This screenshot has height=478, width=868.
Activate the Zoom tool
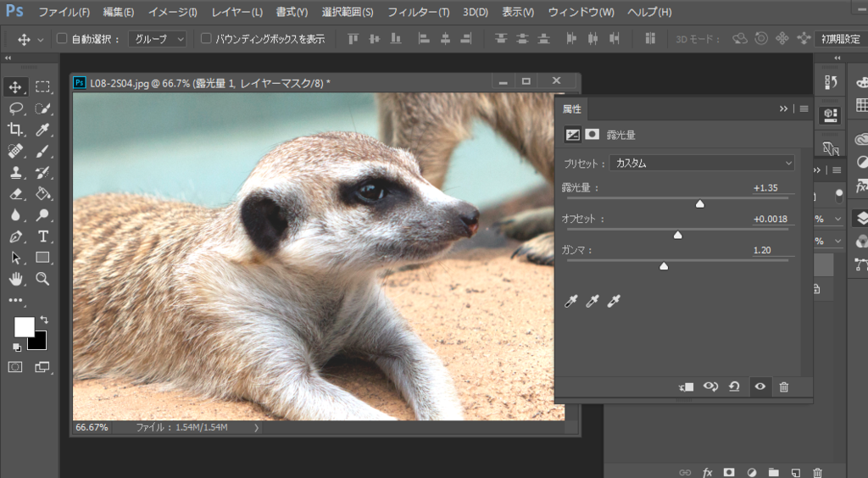click(x=42, y=279)
